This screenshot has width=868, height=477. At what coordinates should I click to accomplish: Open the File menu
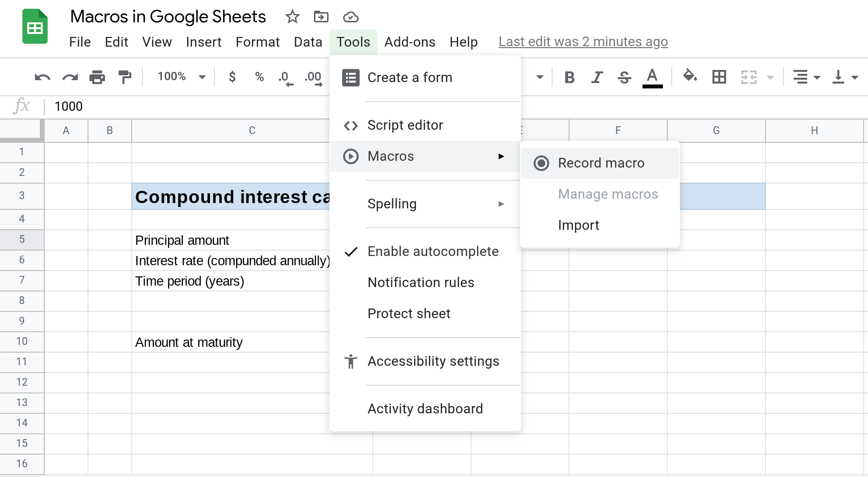(x=80, y=42)
